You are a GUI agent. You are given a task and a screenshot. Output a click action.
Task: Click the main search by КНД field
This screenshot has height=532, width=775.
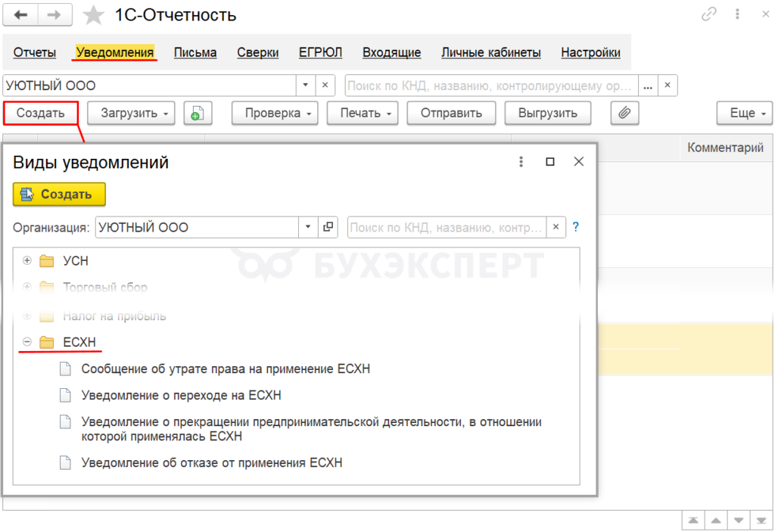[x=491, y=86]
